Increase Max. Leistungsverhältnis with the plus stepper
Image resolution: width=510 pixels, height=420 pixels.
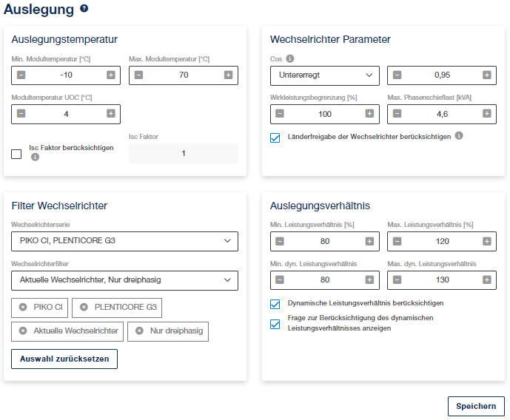pos(486,241)
